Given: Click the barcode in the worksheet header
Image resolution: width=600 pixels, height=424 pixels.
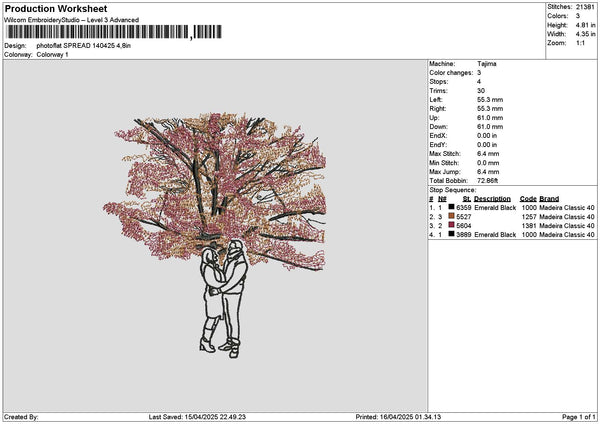Looking at the screenshot, I should [114, 32].
